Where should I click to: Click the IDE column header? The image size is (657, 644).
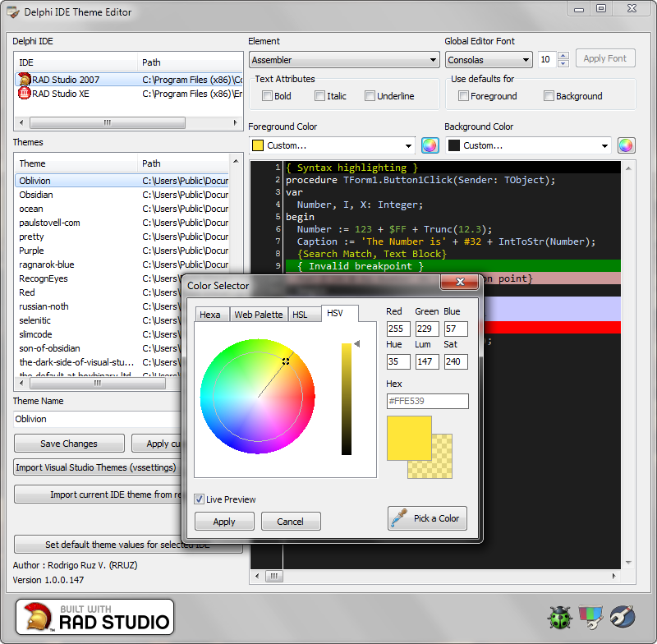point(76,62)
